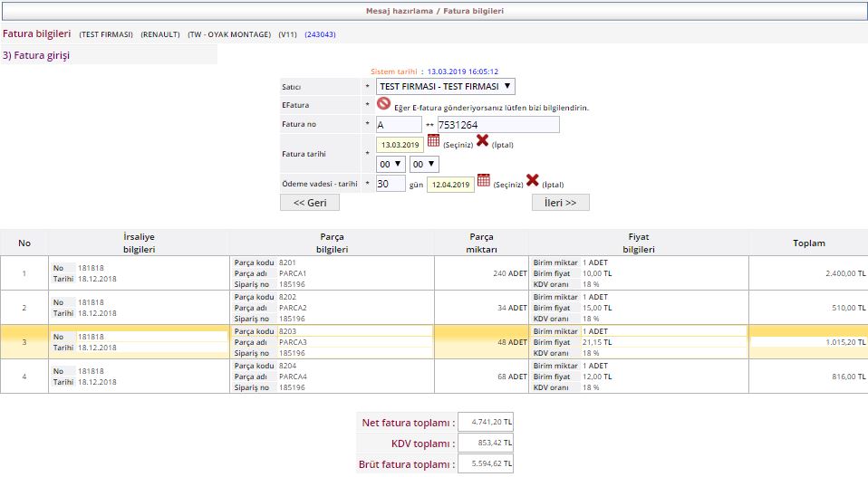Image resolution: width=868 pixels, height=477 pixels.
Task: Open the invoice date calendar picker
Action: pyautogui.click(x=433, y=140)
